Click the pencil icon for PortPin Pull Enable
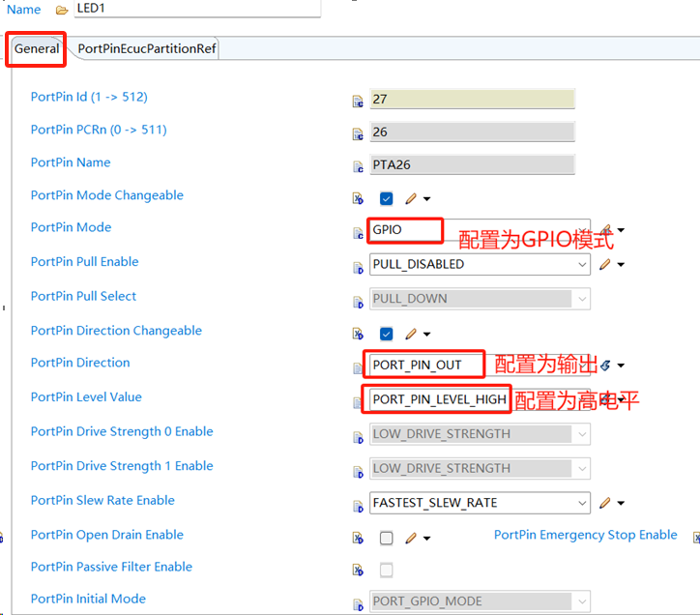 point(605,264)
